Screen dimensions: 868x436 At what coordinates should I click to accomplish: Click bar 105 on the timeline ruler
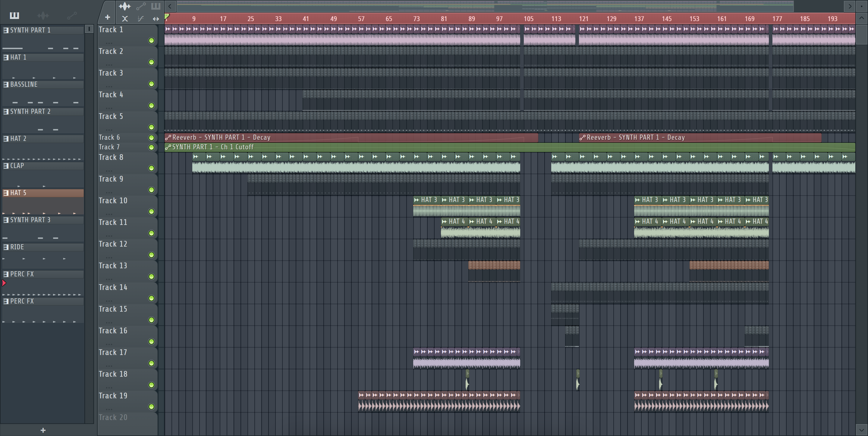[528, 19]
